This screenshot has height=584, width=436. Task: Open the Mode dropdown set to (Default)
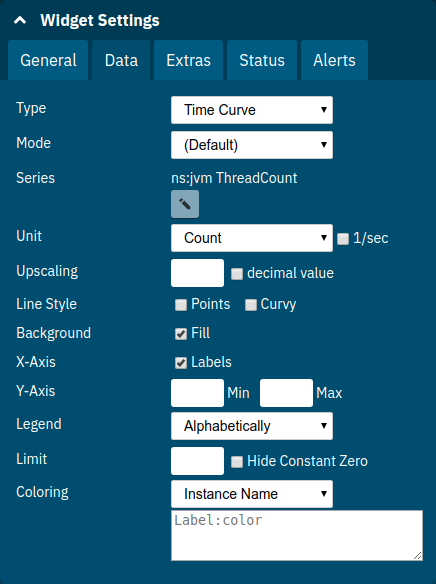click(252, 145)
